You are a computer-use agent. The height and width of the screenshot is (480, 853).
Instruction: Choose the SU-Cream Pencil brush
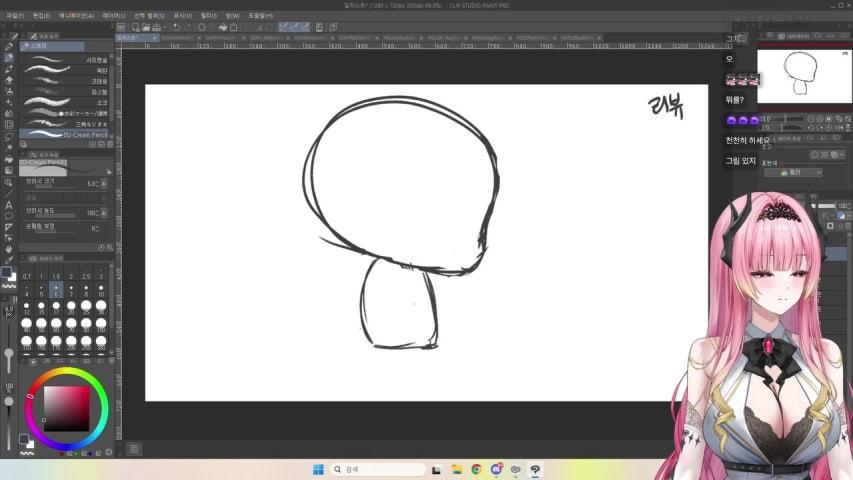tap(65, 134)
